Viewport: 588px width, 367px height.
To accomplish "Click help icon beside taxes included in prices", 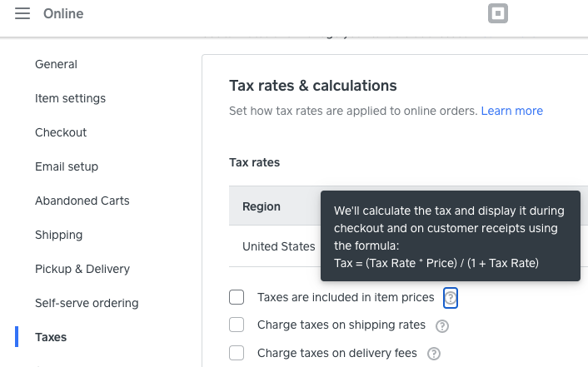I will click(x=451, y=297).
